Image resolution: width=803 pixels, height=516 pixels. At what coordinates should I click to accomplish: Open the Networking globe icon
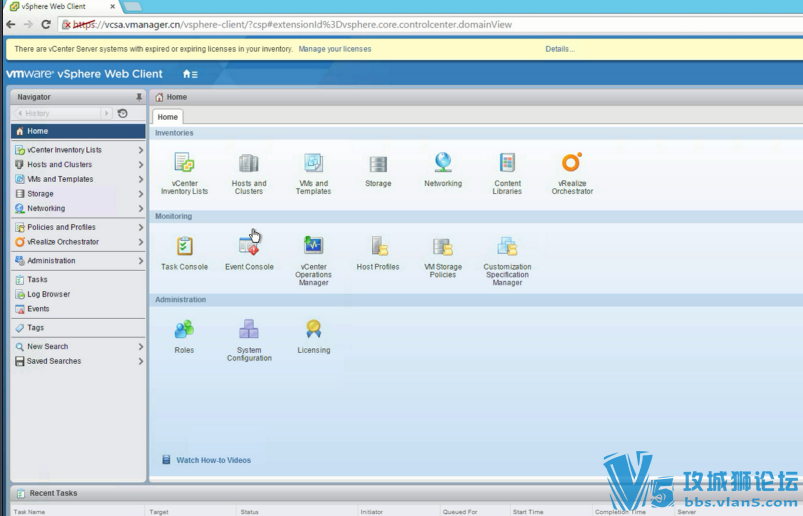click(443, 162)
